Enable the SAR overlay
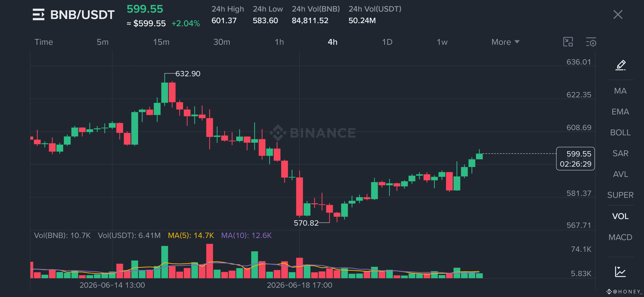The width and height of the screenshot is (644, 297). [620, 153]
